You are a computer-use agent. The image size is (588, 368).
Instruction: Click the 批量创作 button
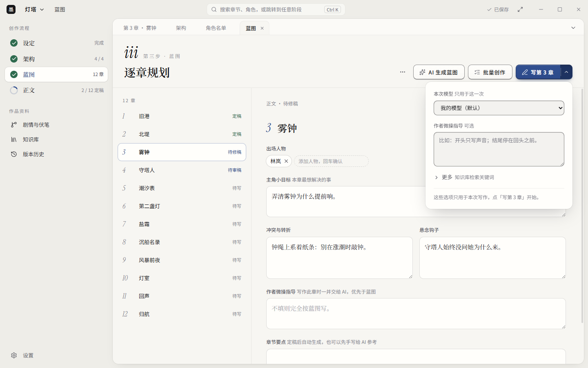[x=490, y=72]
